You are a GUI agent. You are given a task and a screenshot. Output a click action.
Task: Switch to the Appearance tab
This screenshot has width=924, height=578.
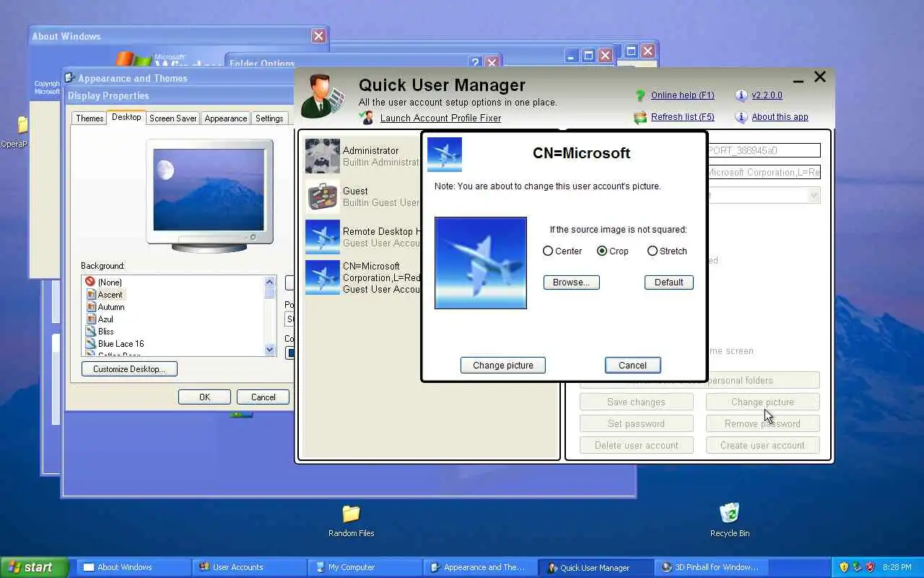(225, 118)
